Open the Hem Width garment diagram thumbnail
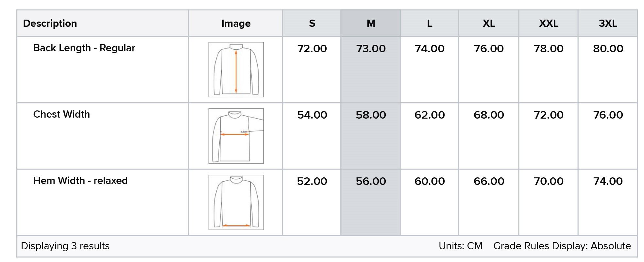Screen dimensions: 644x262 click(x=236, y=202)
